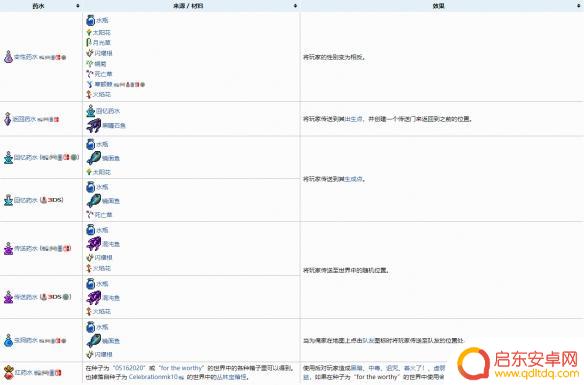
Task: Click Recall Potion icon in desktop-version row
Action: click(8, 158)
